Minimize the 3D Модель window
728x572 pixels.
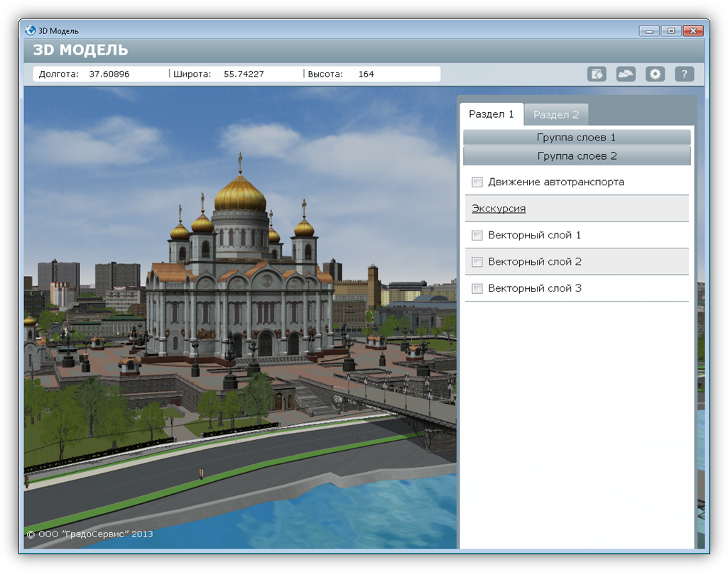point(648,31)
